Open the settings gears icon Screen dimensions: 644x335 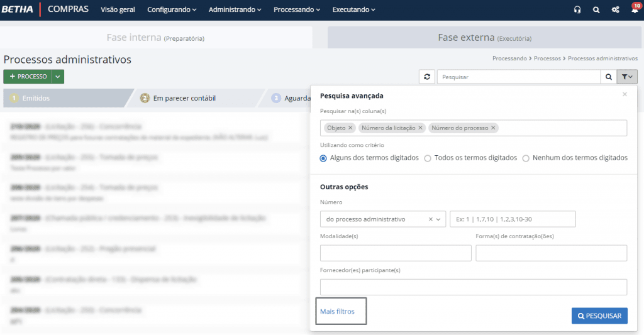click(616, 10)
